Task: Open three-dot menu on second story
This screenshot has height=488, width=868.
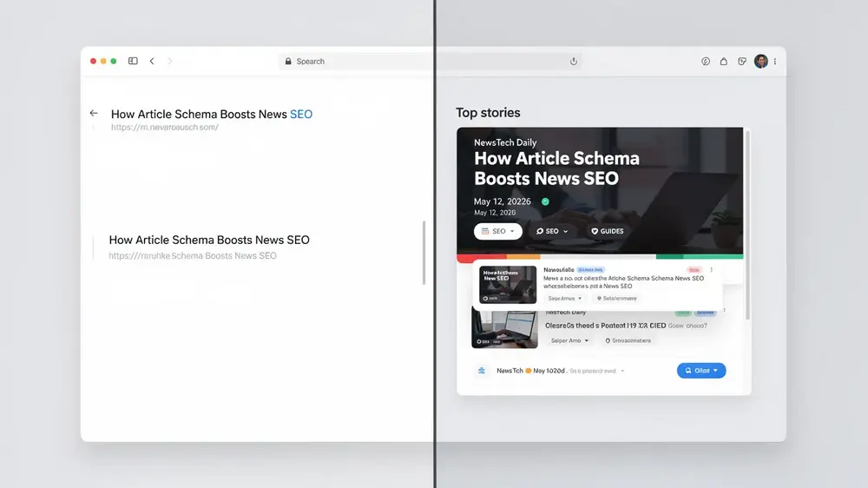Action: pos(724,311)
